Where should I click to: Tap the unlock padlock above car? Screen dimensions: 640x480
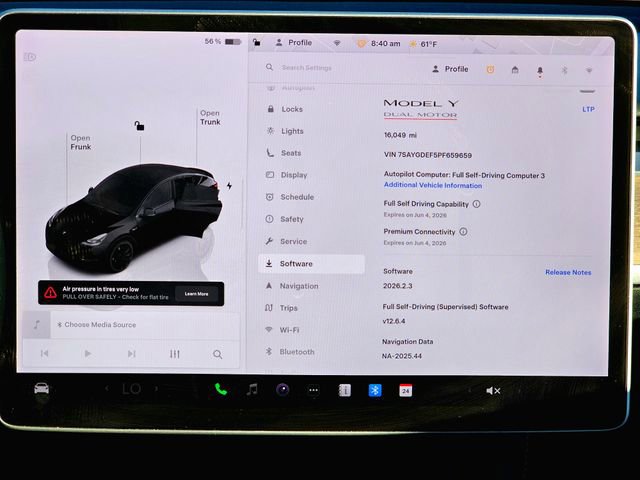[139, 126]
